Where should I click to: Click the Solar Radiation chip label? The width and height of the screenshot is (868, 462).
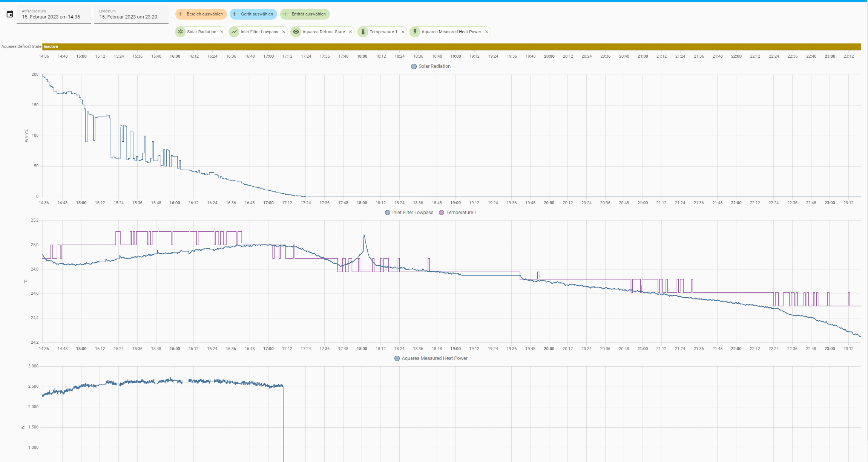(x=202, y=32)
